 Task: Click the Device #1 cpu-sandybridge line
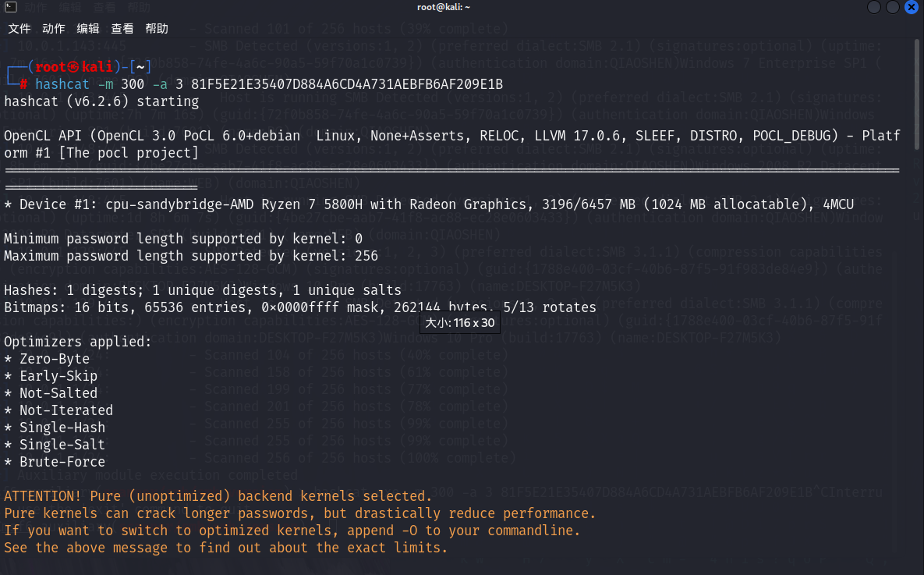(429, 204)
